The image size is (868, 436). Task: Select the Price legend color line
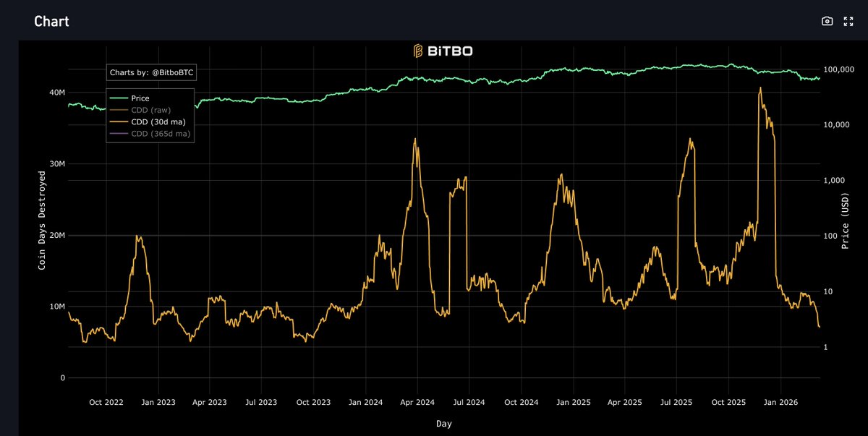(117, 98)
